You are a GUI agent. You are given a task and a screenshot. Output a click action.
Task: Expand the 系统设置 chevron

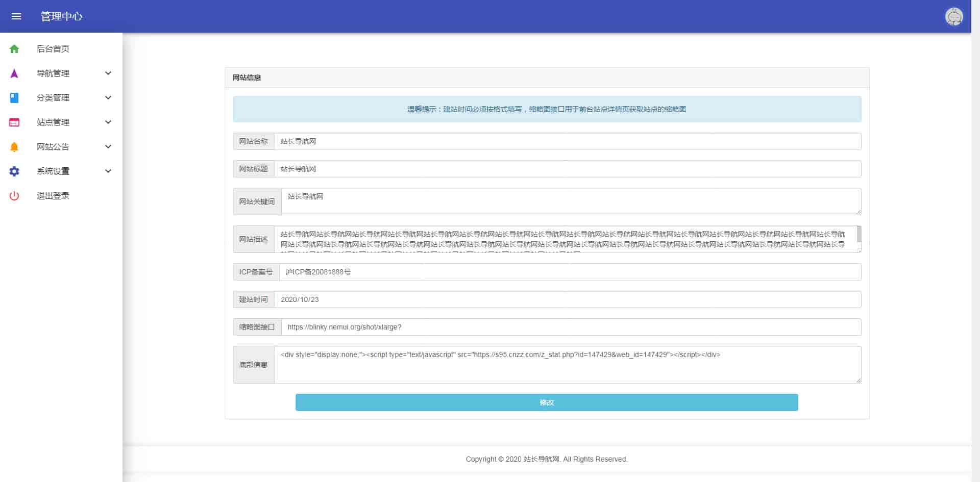(108, 171)
